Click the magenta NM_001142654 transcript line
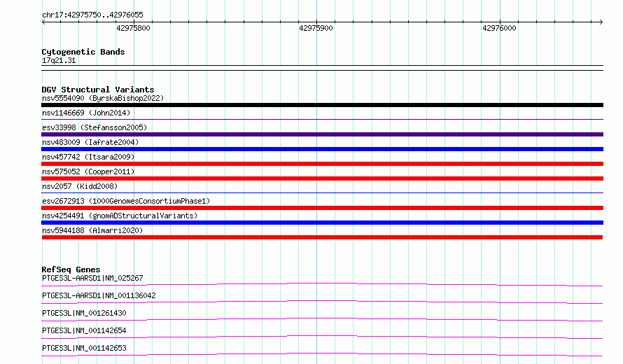Screen dimensions: 623x364 pyautogui.click(x=322, y=337)
